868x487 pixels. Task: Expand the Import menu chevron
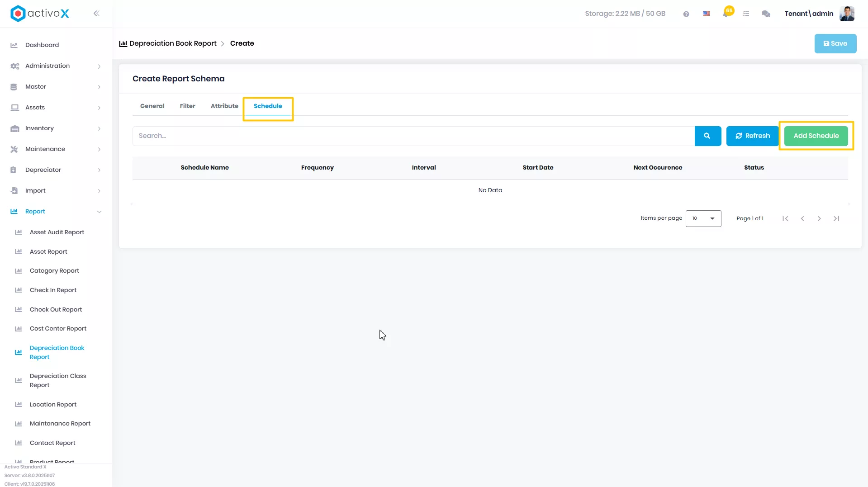point(99,191)
